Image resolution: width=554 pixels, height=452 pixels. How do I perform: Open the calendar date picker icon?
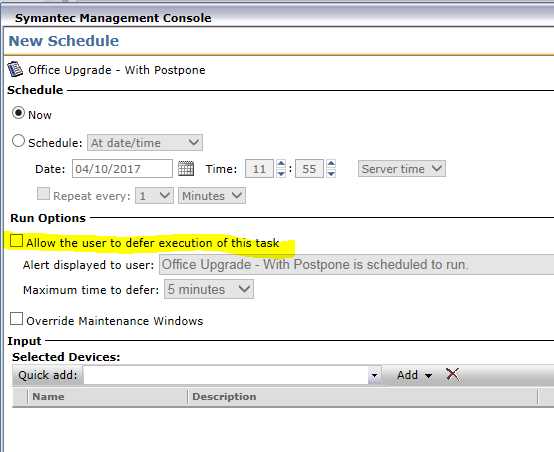point(186,169)
